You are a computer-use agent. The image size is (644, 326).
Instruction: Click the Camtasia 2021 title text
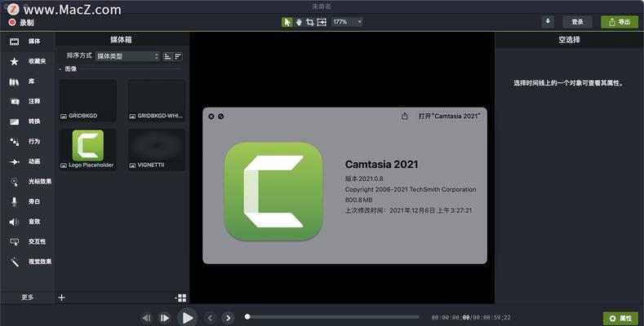(x=381, y=165)
